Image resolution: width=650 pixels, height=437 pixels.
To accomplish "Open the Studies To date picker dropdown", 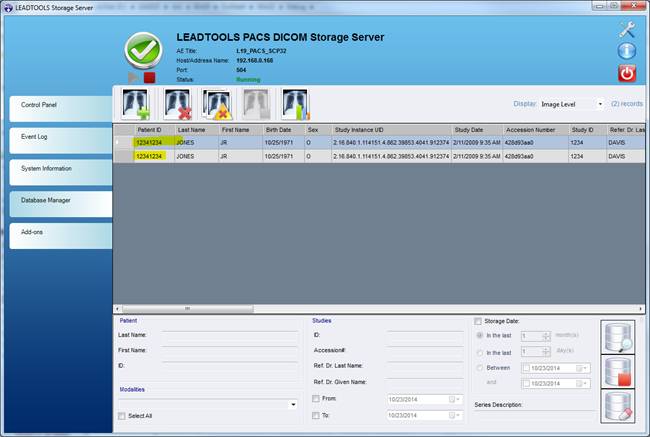I will tap(454, 415).
